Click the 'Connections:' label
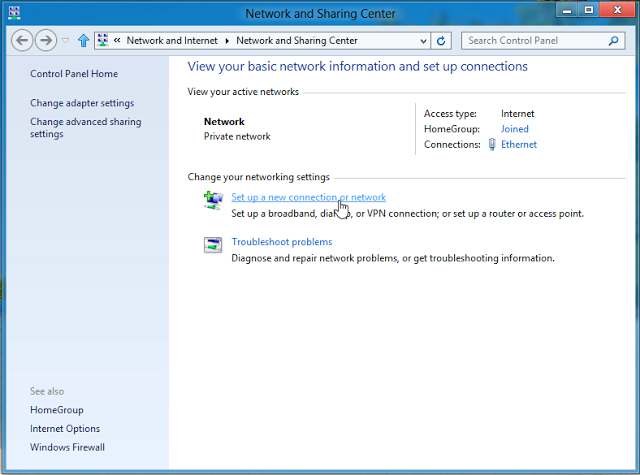 tap(452, 144)
